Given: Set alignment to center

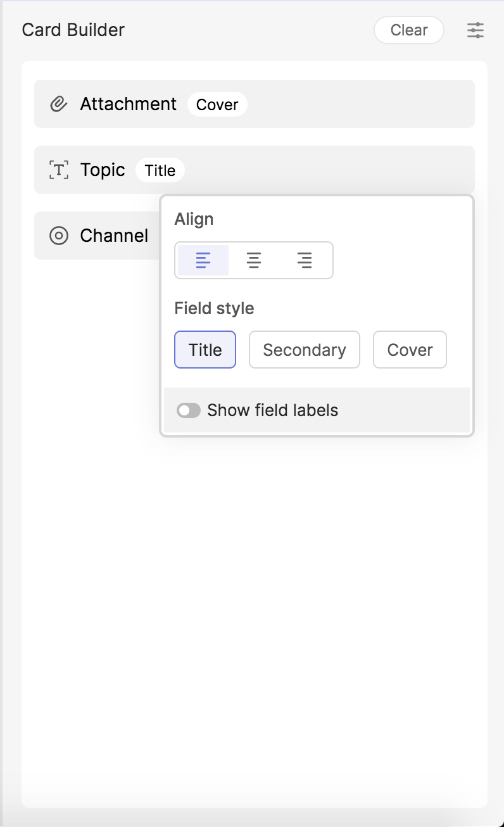Looking at the screenshot, I should click(254, 260).
